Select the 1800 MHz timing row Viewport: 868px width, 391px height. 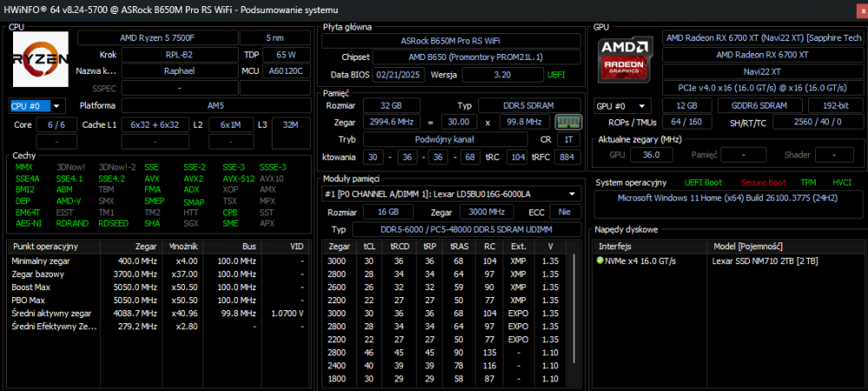pos(445,378)
